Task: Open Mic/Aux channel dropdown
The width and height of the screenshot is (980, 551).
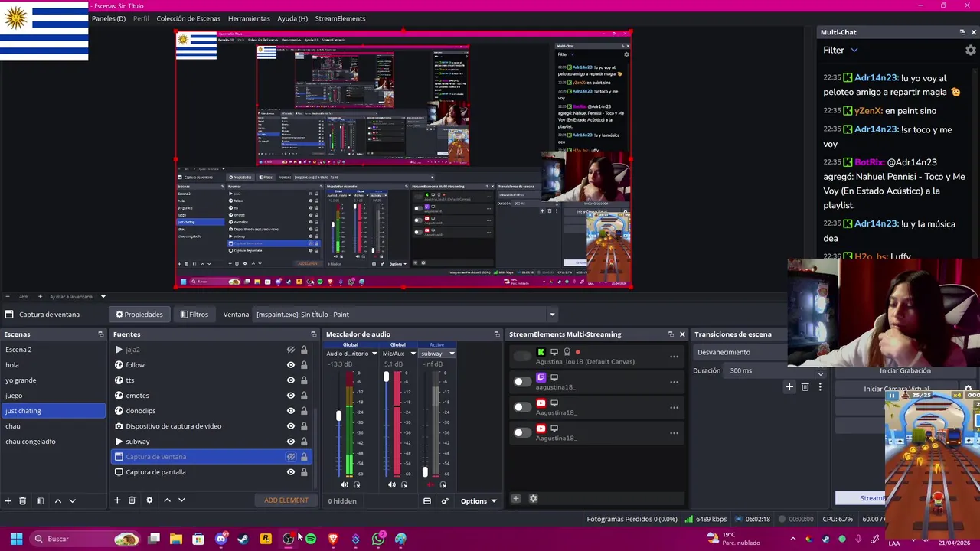Action: coord(398,354)
